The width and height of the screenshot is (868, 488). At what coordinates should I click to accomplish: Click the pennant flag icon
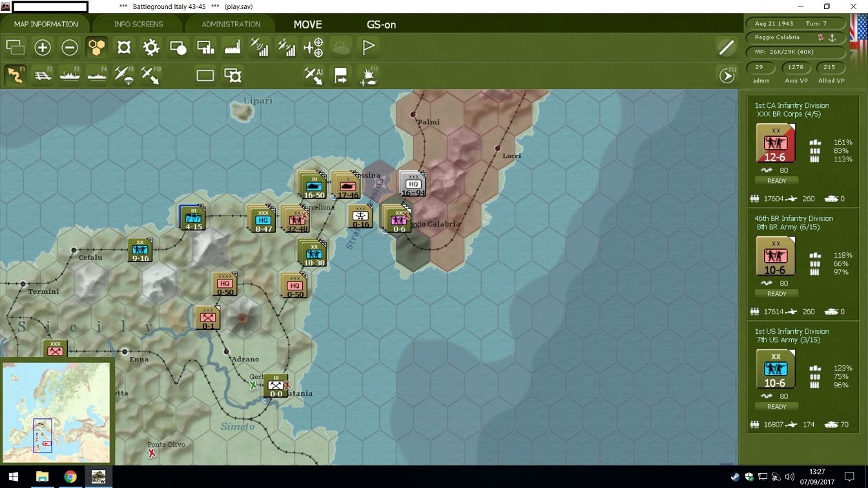coord(369,47)
